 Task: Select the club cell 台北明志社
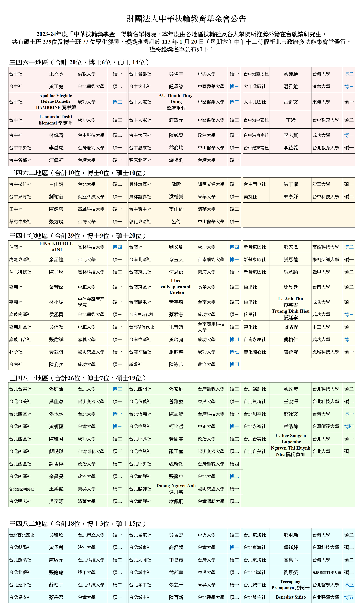coord(22,501)
